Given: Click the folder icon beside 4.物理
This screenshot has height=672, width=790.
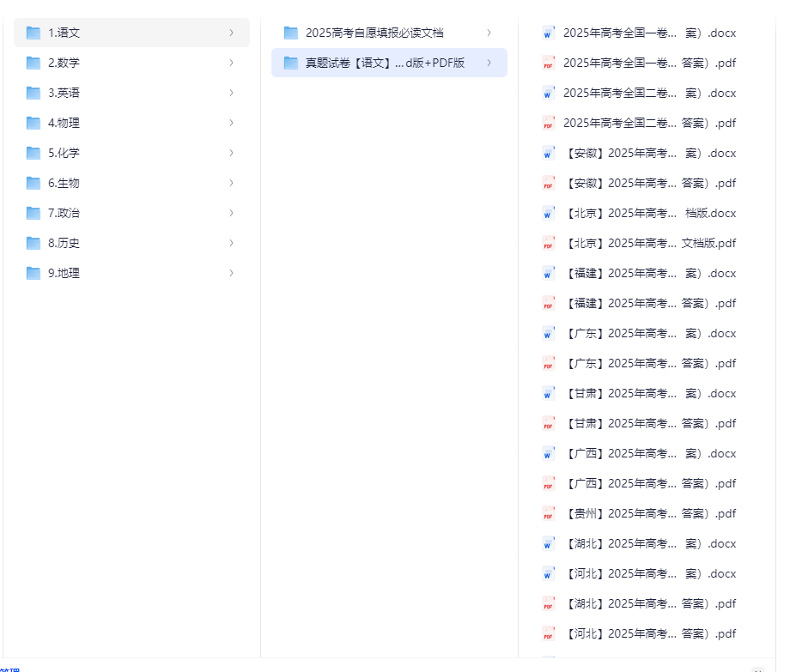Looking at the screenshot, I should (33, 123).
